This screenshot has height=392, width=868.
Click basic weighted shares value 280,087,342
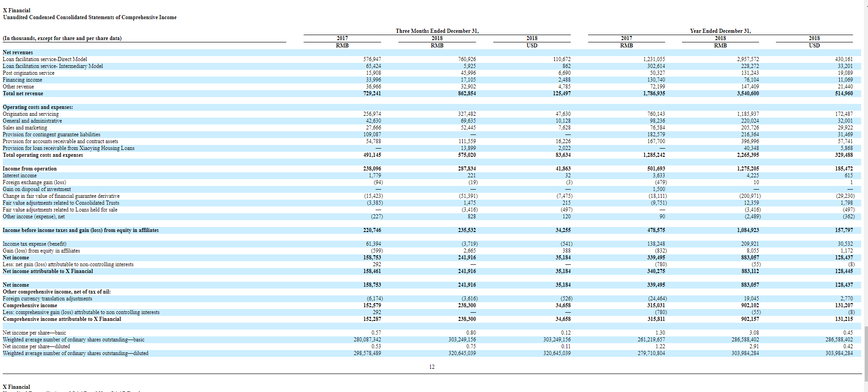click(367, 340)
